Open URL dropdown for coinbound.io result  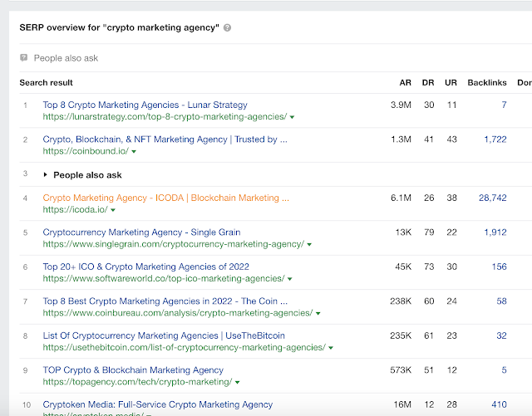[x=134, y=152]
